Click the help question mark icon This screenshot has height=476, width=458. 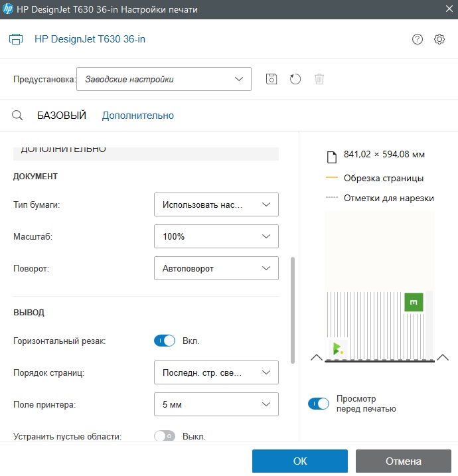pos(418,39)
